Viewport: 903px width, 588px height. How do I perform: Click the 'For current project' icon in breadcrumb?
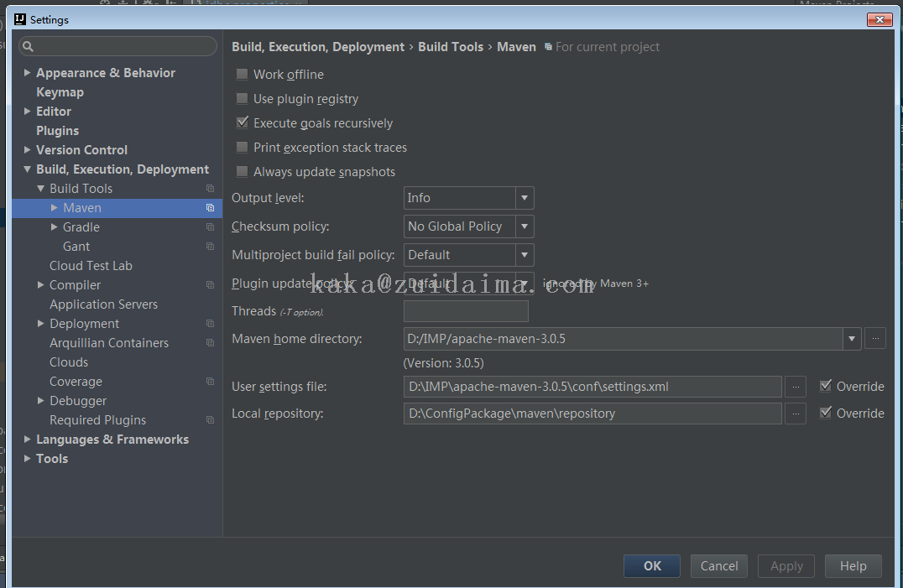tap(548, 47)
